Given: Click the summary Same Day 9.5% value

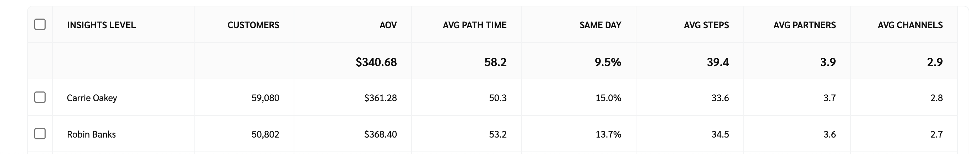Looking at the screenshot, I should coord(608,62).
